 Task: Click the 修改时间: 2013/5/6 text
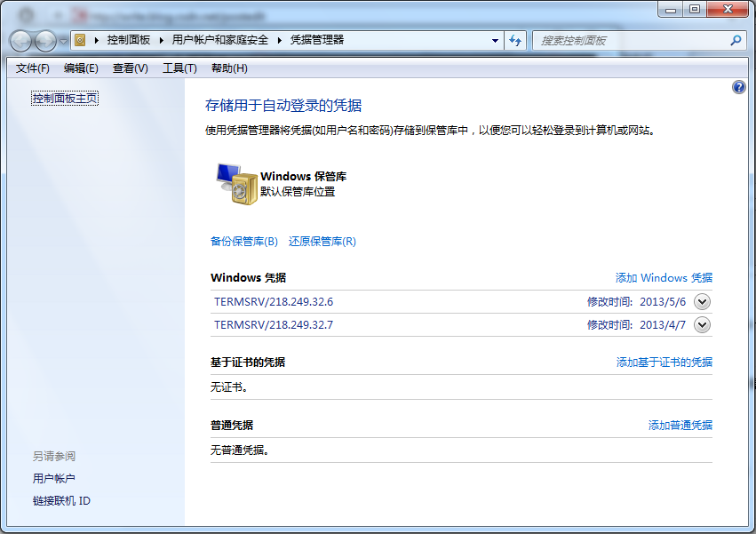tap(636, 302)
